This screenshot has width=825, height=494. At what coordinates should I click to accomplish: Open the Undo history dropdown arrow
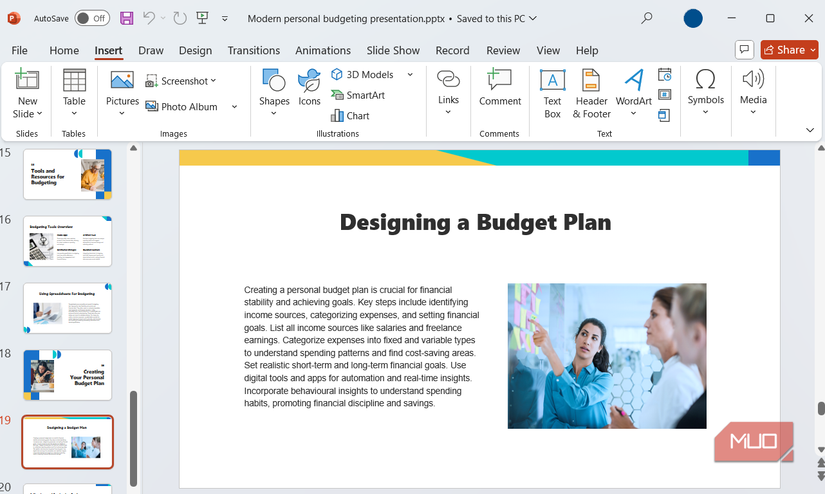(163, 18)
